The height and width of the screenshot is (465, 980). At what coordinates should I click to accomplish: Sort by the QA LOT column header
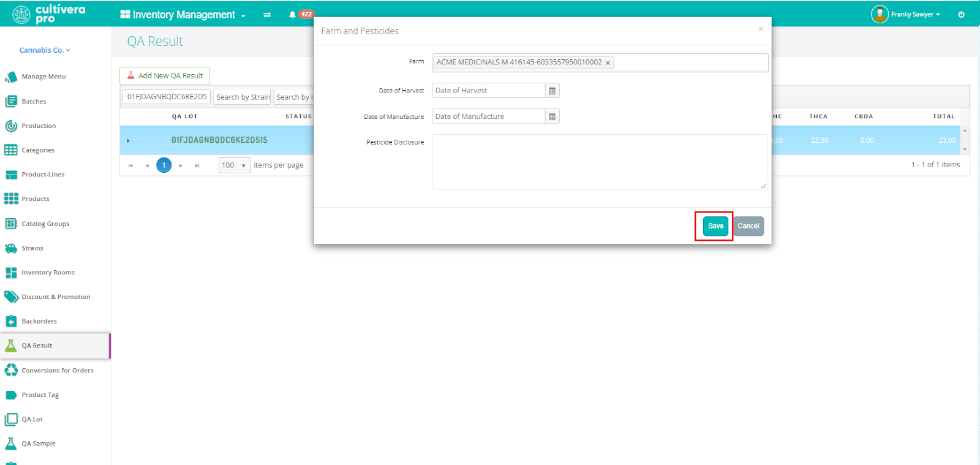pyautogui.click(x=184, y=116)
